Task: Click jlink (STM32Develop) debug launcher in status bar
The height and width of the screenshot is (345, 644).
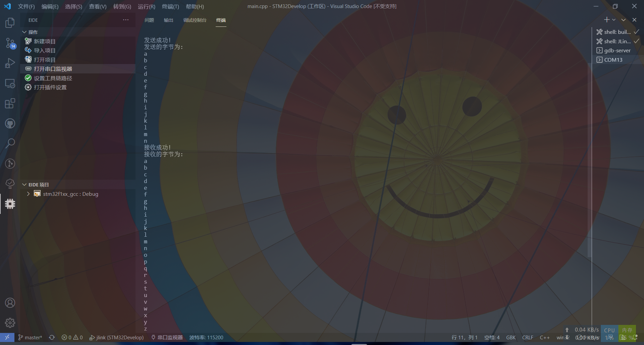Action: click(116, 337)
